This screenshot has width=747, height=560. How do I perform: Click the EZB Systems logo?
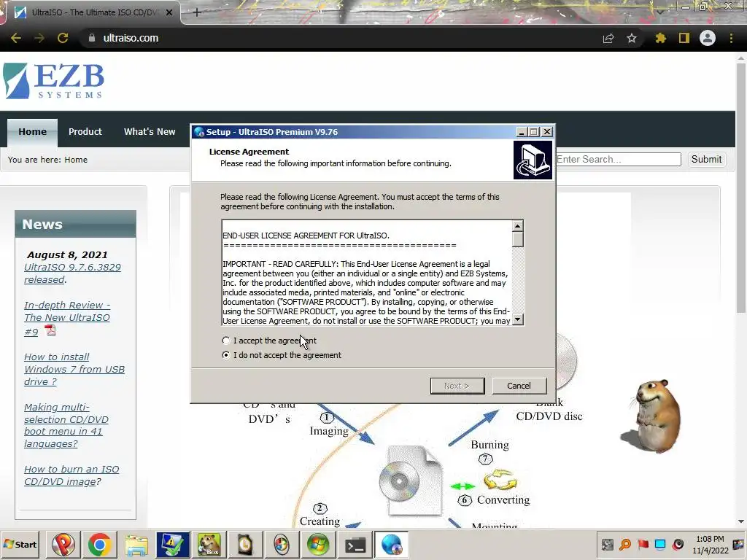(54, 81)
